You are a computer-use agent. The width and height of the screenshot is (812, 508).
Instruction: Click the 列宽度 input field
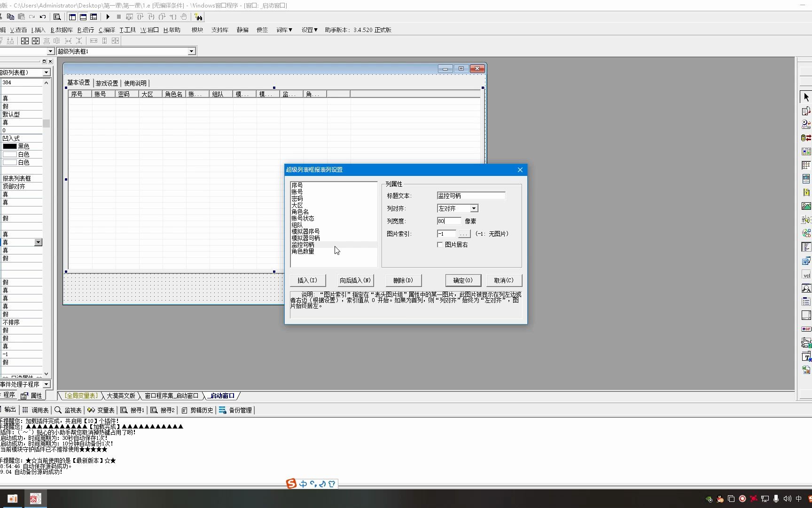[x=449, y=221]
